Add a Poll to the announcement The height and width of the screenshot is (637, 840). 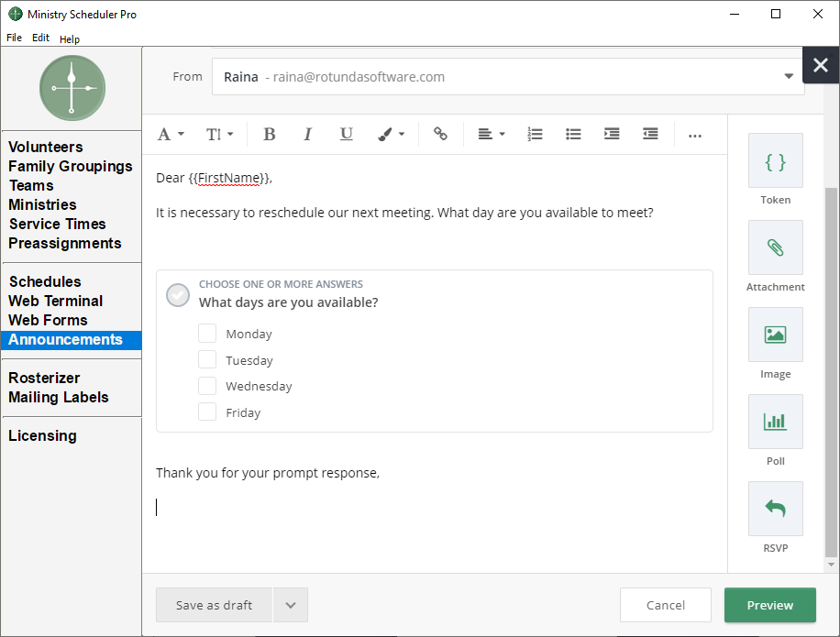[775, 422]
